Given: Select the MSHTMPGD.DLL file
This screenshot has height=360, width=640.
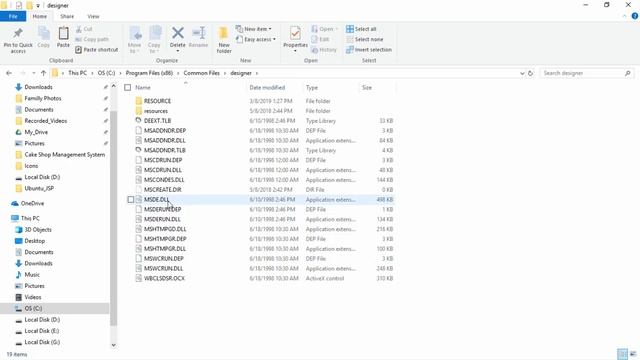Looking at the screenshot, I should (165, 229).
